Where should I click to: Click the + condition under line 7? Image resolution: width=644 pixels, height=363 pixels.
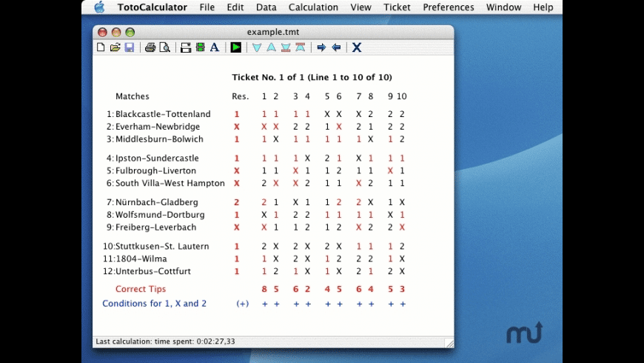359,304
